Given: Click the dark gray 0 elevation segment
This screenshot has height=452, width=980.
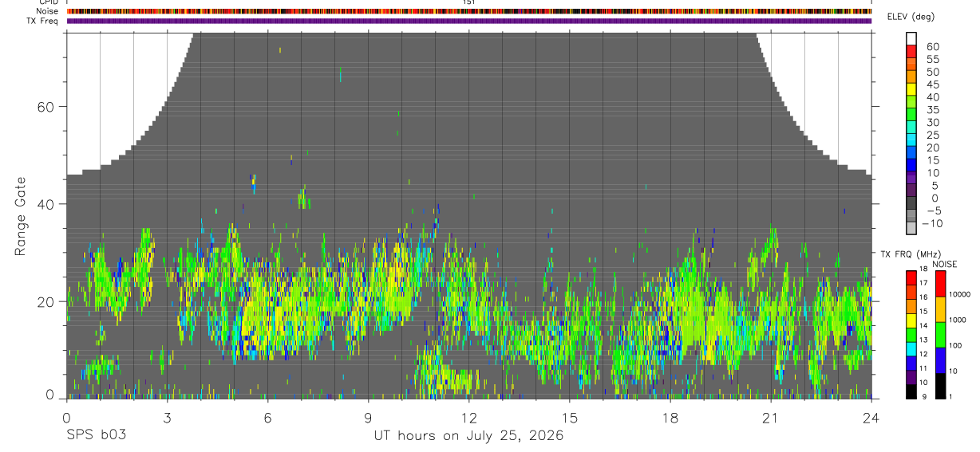Looking at the screenshot, I should [x=911, y=202].
